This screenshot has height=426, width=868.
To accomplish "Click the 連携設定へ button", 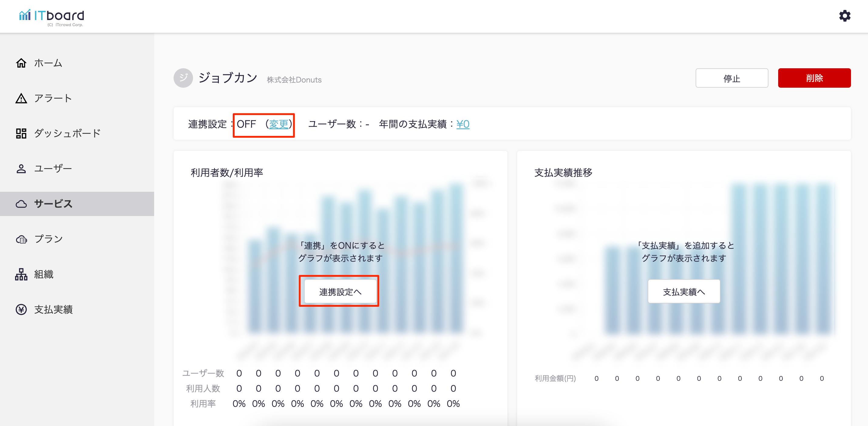I will [x=340, y=292].
